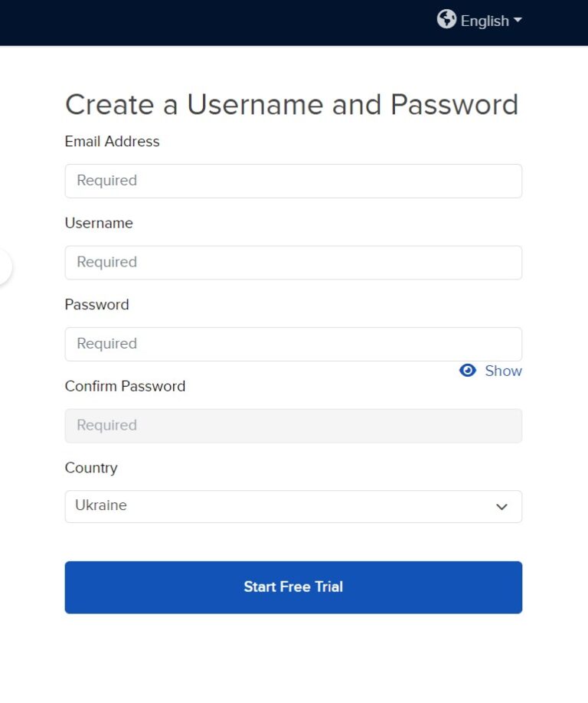Screen dimensions: 588x703
Task: Click the Confirm Password field
Action: coord(293,426)
